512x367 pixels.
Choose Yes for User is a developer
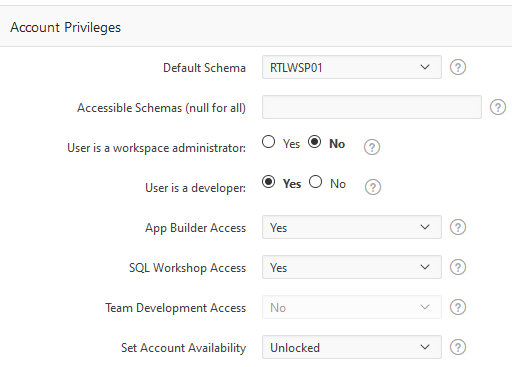[268, 182]
